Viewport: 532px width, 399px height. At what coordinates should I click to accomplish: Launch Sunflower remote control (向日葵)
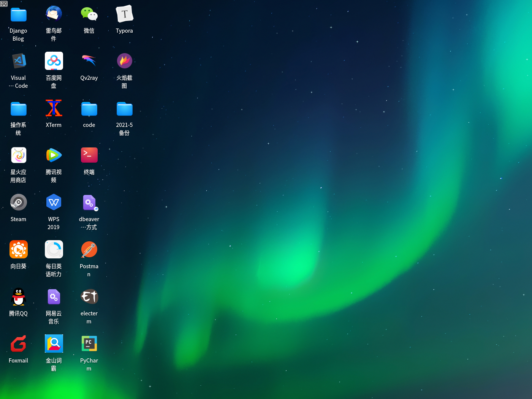18,250
